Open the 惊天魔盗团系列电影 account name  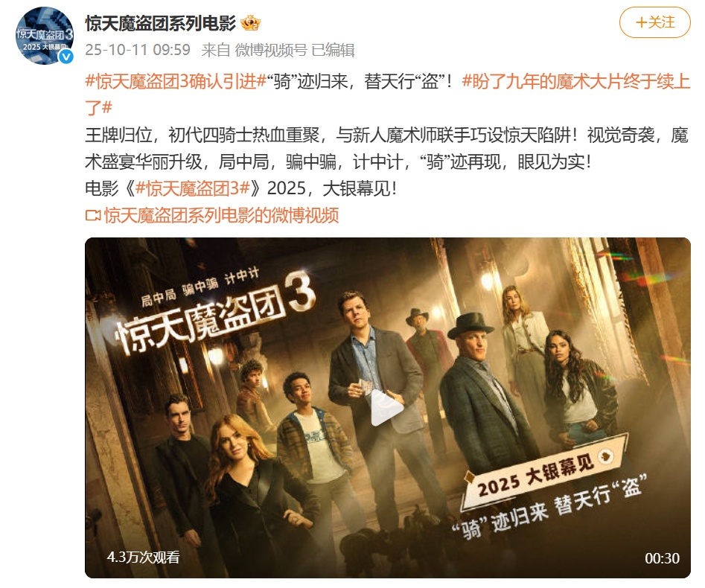pyautogui.click(x=161, y=23)
